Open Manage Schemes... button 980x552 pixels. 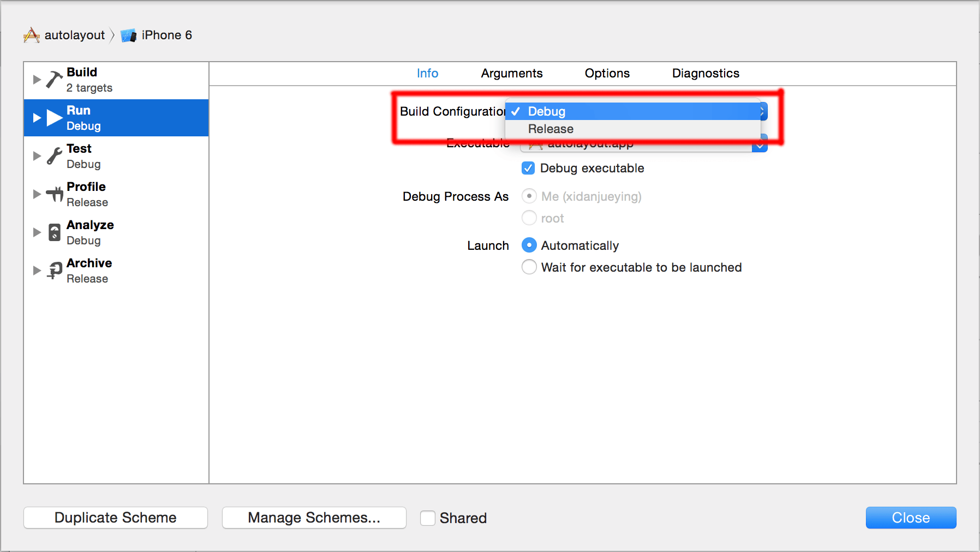pos(314,518)
